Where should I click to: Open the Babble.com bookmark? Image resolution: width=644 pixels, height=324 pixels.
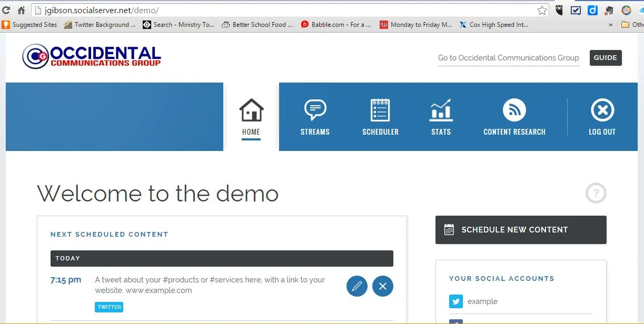[x=336, y=25]
